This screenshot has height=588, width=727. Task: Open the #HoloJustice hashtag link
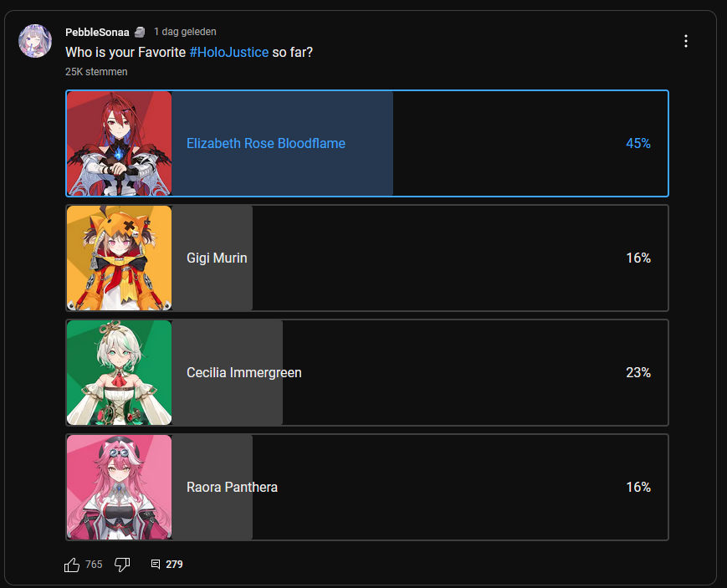click(229, 52)
